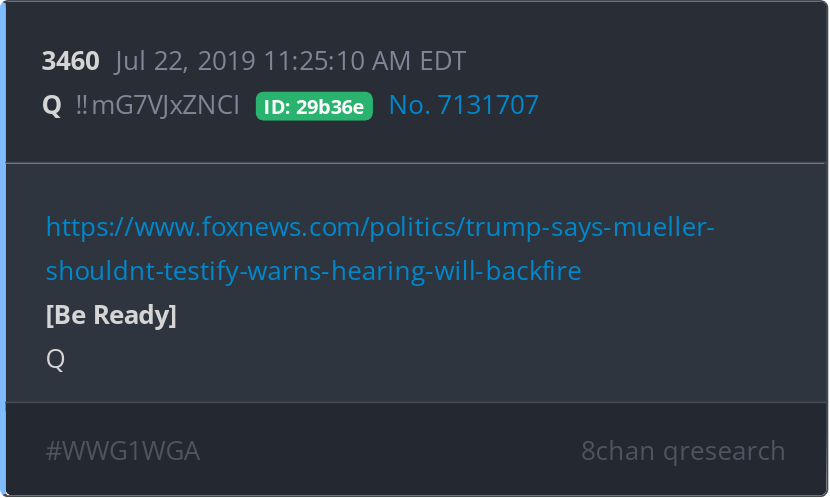
Task: Select the !!mG7VJxZNCI tripcode
Action: coord(158,105)
